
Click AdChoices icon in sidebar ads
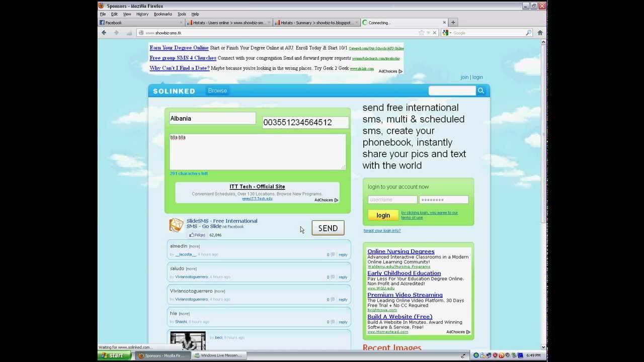[468, 332]
